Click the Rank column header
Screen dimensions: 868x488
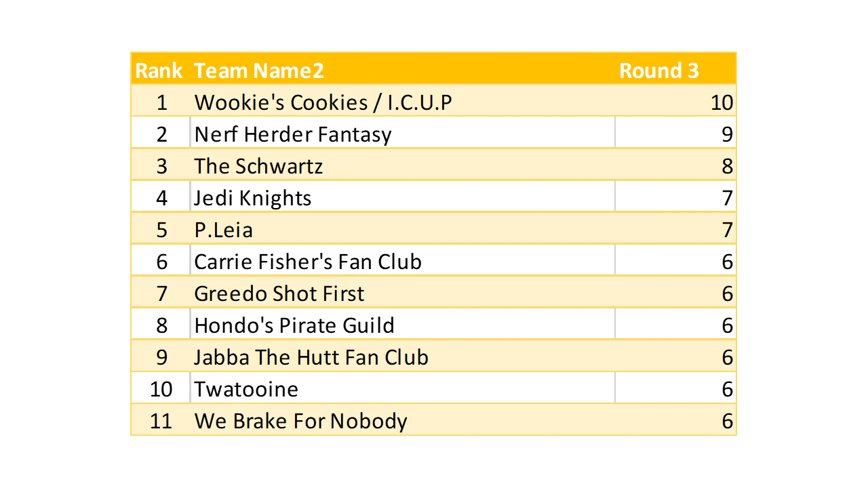pos(159,70)
